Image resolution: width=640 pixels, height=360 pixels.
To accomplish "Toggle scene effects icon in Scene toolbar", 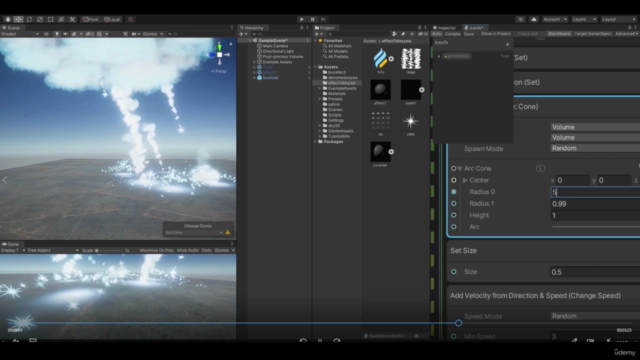I will (x=74, y=34).
